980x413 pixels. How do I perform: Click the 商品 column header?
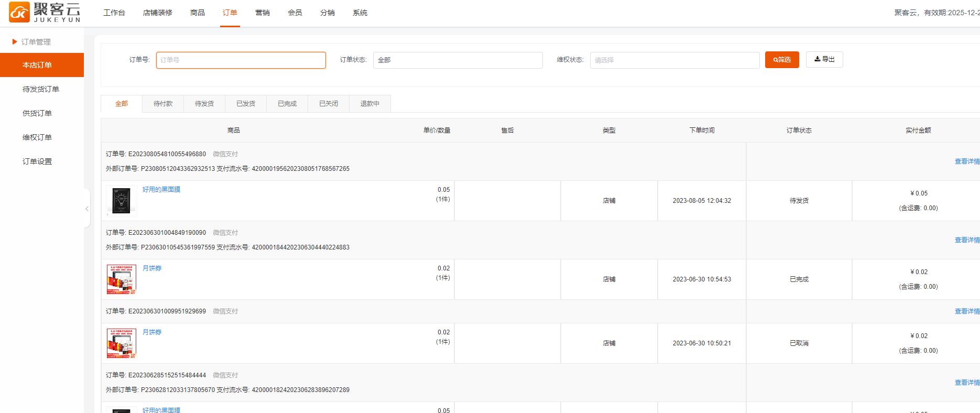(234, 131)
